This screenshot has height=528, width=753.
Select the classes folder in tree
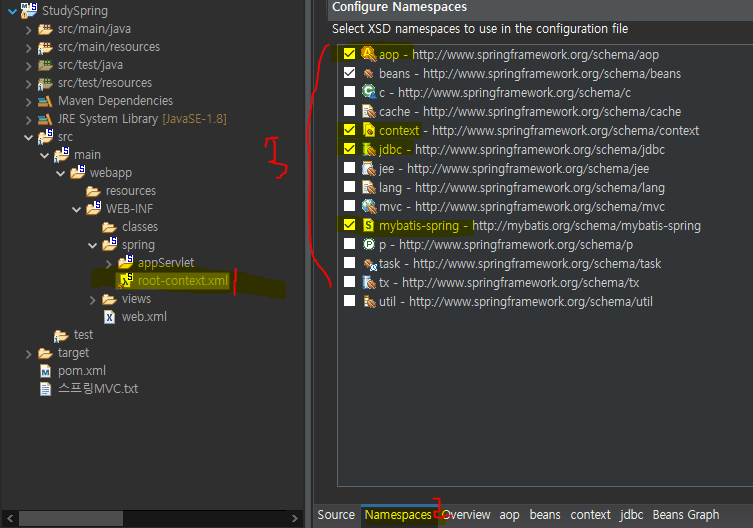(140, 227)
